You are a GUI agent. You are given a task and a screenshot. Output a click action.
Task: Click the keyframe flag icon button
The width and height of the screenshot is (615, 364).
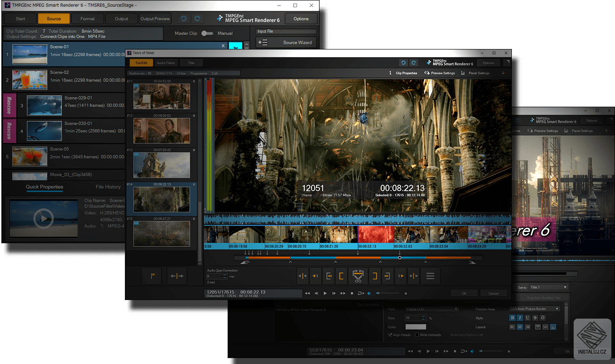pos(151,276)
